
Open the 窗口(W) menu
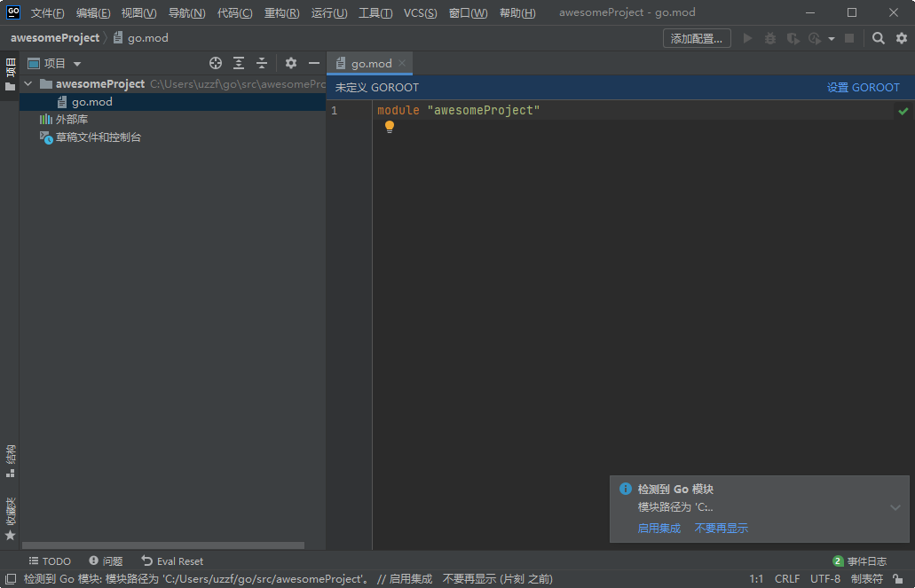coord(468,12)
